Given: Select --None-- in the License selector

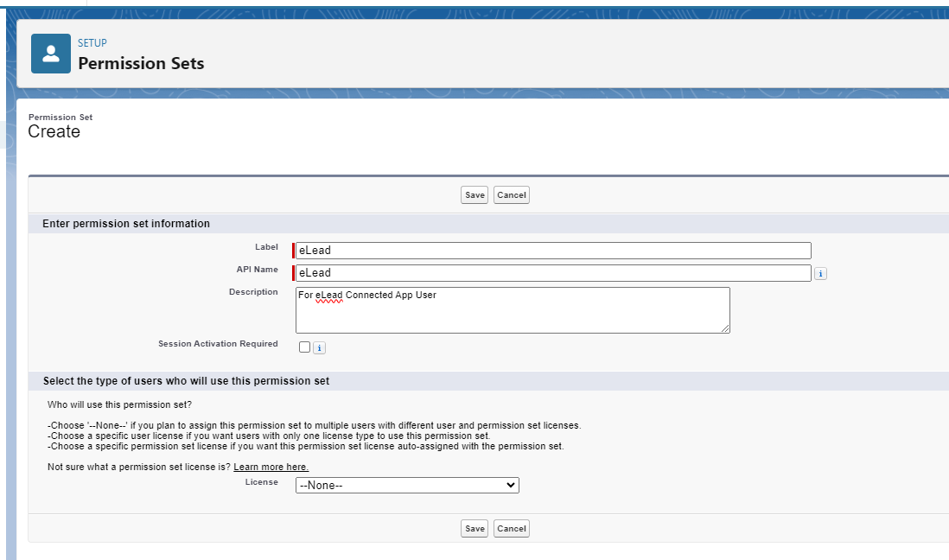Looking at the screenshot, I should (x=407, y=485).
